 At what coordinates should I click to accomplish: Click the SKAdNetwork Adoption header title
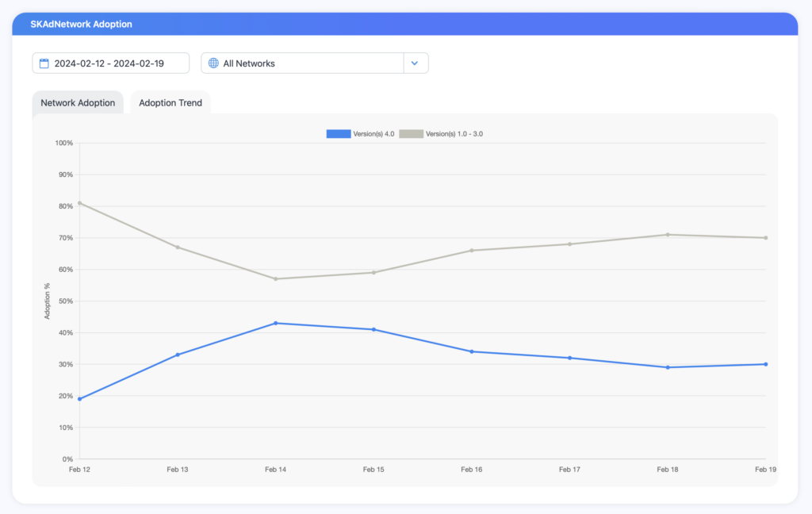(82, 25)
